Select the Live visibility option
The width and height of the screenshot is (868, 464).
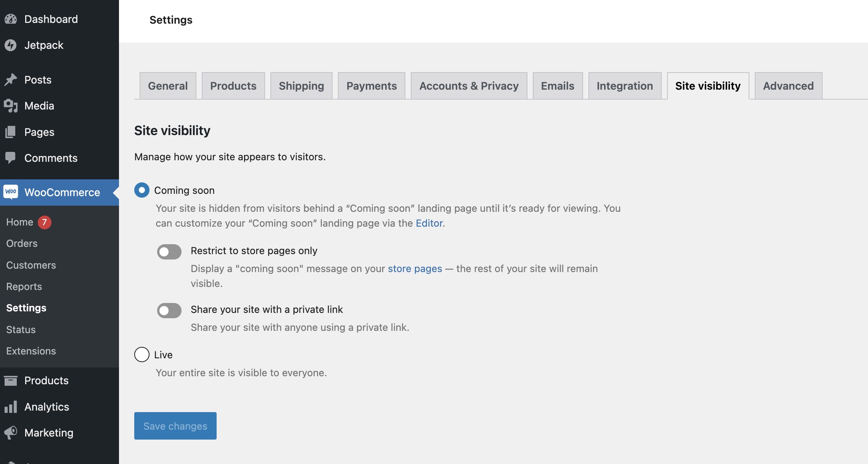(x=141, y=354)
